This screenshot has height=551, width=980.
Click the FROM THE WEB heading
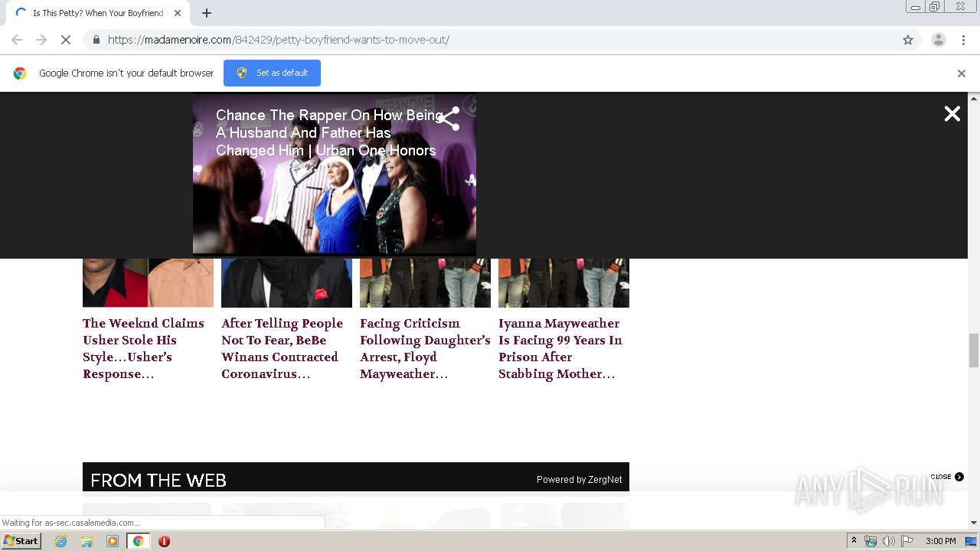coord(158,481)
